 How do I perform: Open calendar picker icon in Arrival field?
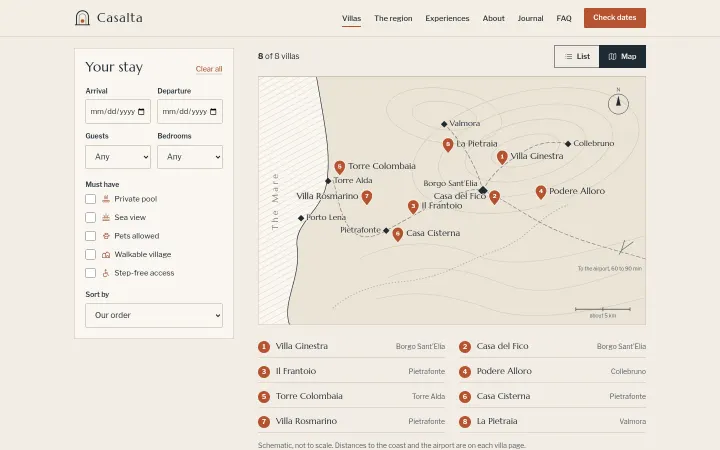(x=141, y=112)
